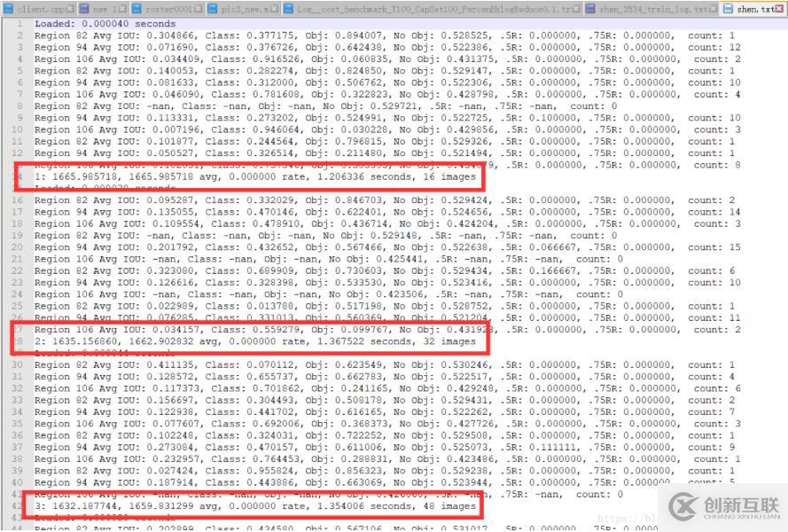Click the unsaved icon on new 1 tab
This screenshot has width=788, height=532.
click(84, 9)
